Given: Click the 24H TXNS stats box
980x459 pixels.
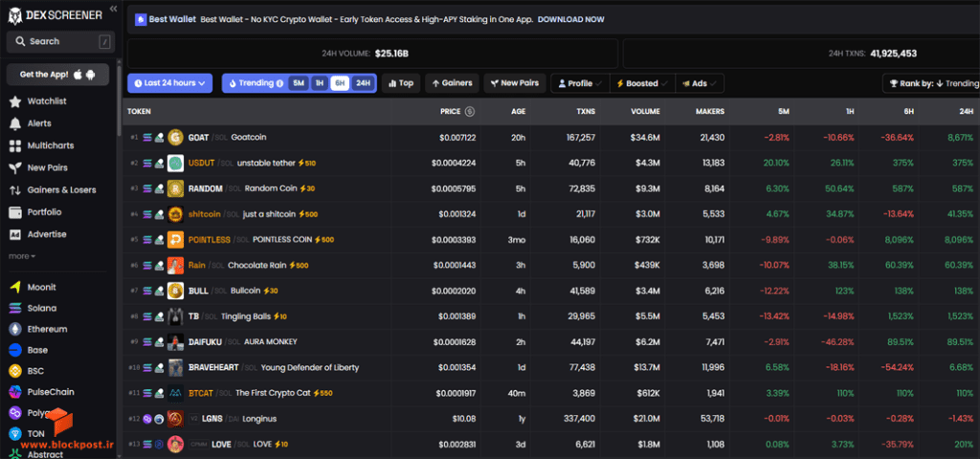Looking at the screenshot, I should 802,54.
